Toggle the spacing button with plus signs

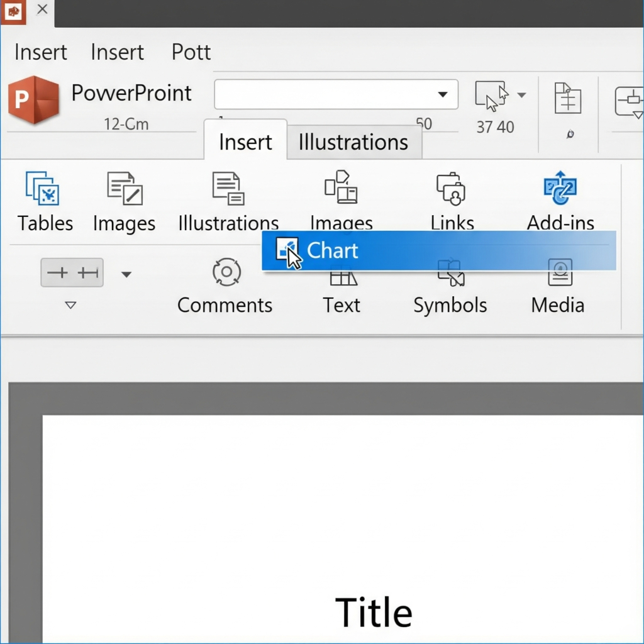[72, 273]
